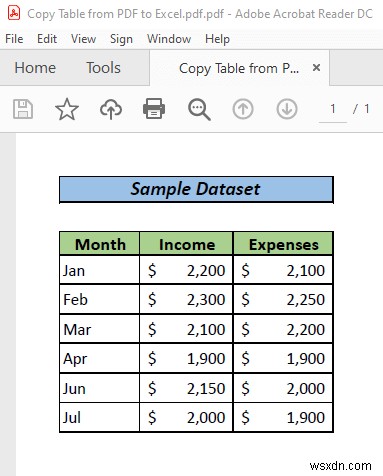The width and height of the screenshot is (383, 476).
Task: Select the Copy Table from P... document tab
Action: (x=239, y=68)
